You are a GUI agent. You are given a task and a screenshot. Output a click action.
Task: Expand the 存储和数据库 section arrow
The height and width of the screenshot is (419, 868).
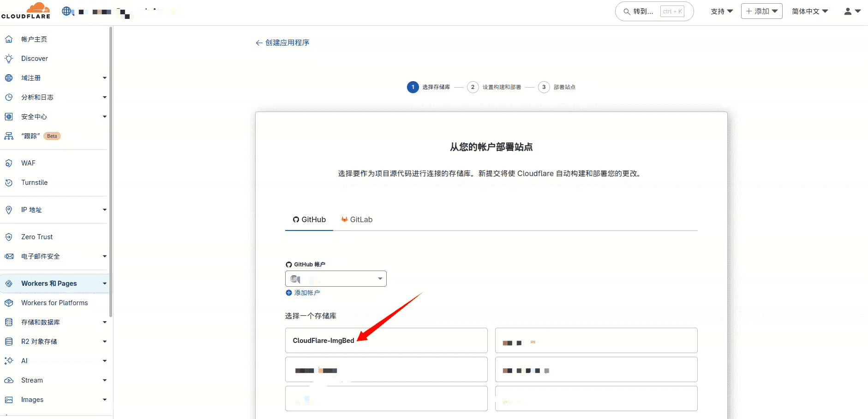click(x=105, y=322)
